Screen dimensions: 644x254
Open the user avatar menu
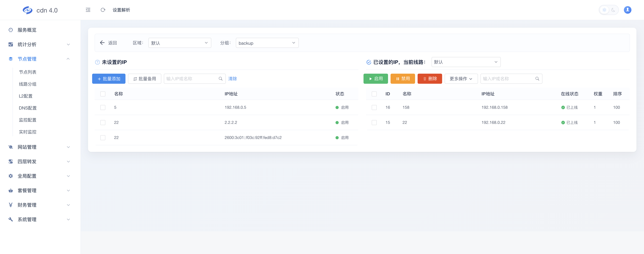point(627,10)
